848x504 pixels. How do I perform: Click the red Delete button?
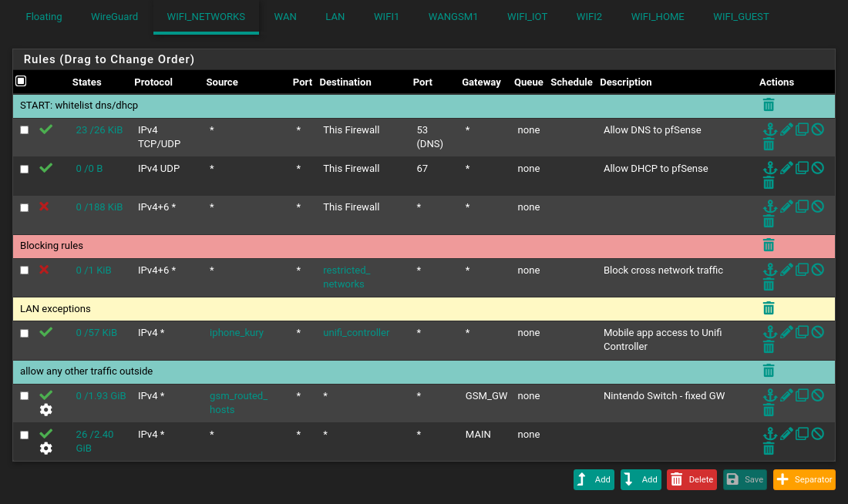click(x=692, y=479)
